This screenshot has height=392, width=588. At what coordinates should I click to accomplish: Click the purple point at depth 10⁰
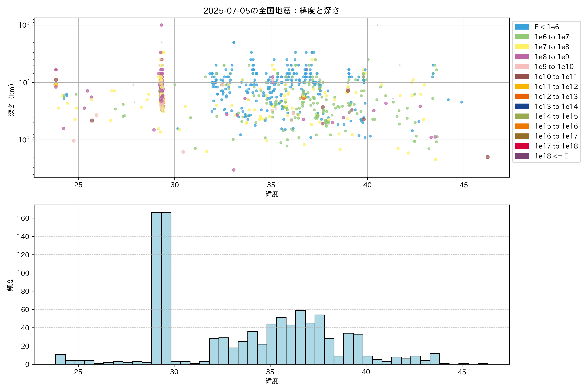click(x=161, y=25)
